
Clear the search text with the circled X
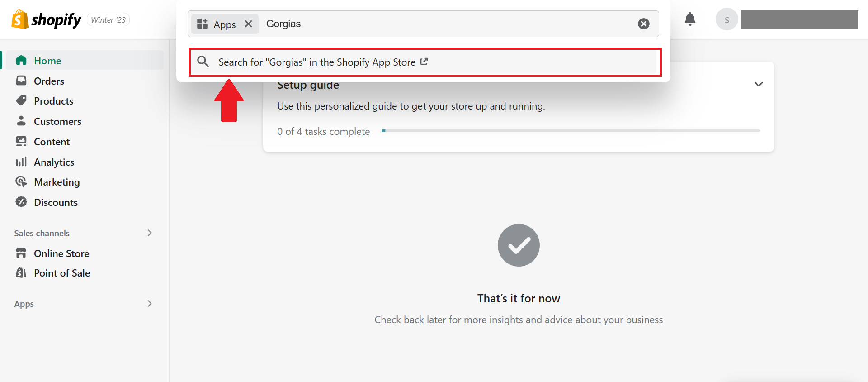pyautogui.click(x=644, y=24)
